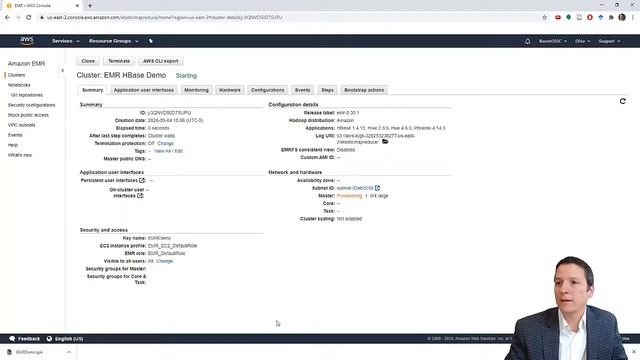Open the AWS notifications bell
640x360 pixels.
tap(527, 41)
